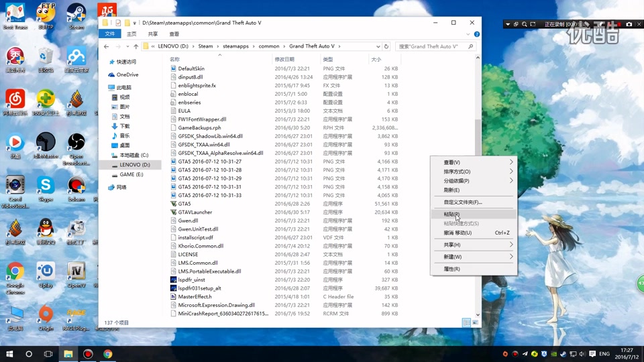Open 查看(V) submenu in context menu
Screen dimensions: 644x362
pyautogui.click(x=474, y=162)
